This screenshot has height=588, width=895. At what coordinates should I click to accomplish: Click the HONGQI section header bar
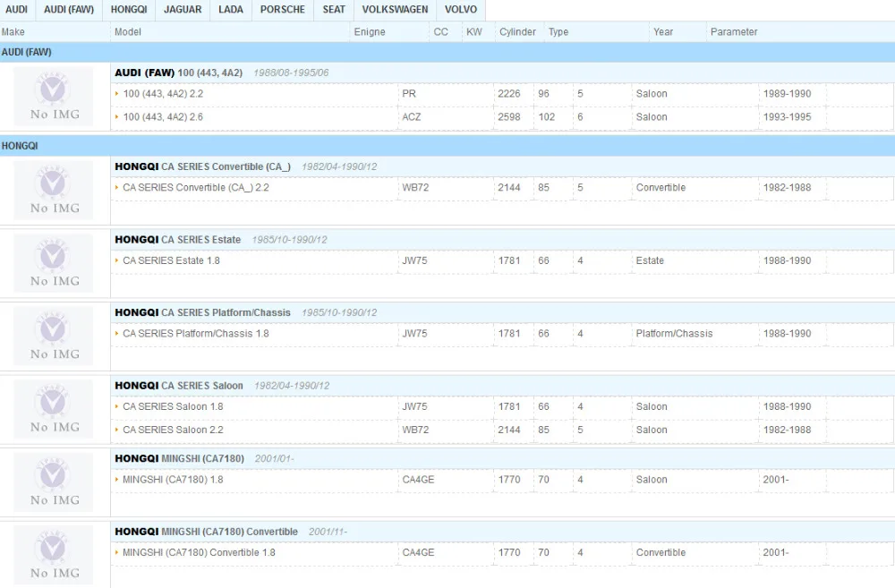click(447, 146)
